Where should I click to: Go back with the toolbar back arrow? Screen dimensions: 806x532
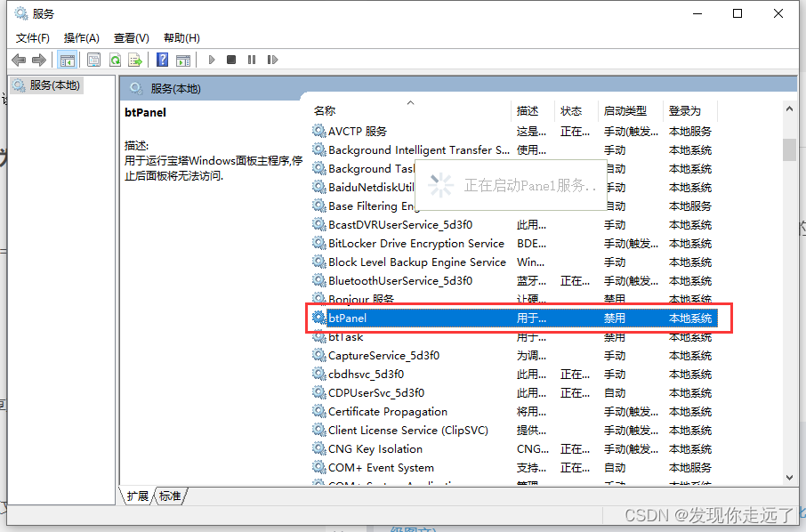(19, 60)
